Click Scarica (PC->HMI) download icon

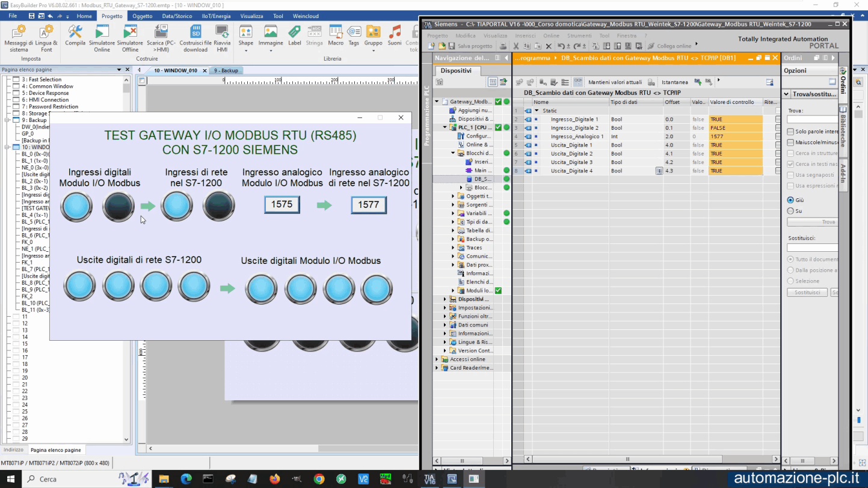(161, 38)
